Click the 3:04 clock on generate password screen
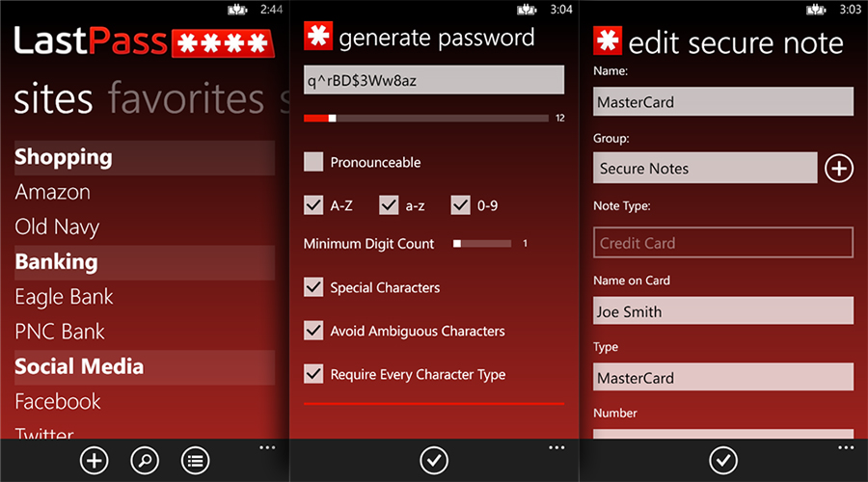 [x=561, y=10]
